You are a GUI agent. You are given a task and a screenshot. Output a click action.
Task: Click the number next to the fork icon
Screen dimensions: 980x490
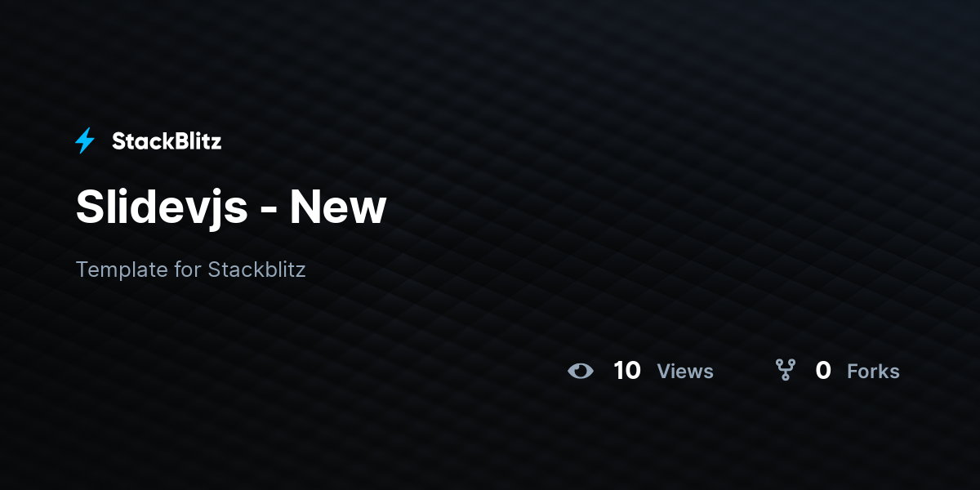(x=823, y=371)
